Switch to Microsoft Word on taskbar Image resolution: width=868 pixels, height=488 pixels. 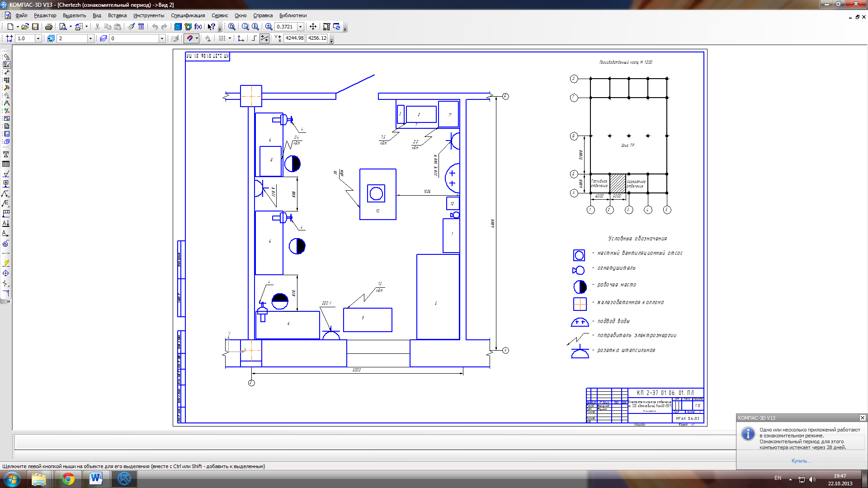[x=96, y=479]
